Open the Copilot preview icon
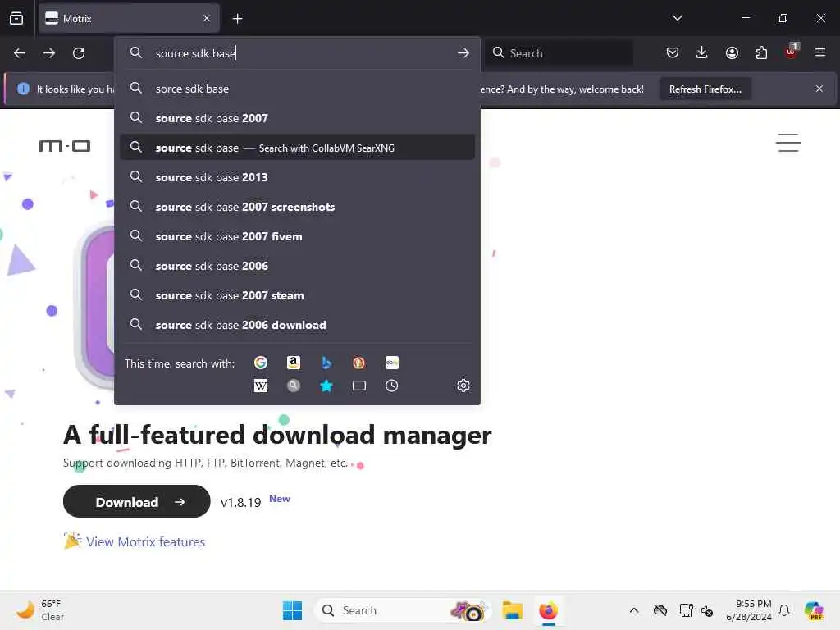This screenshot has height=630, width=840. (814, 610)
